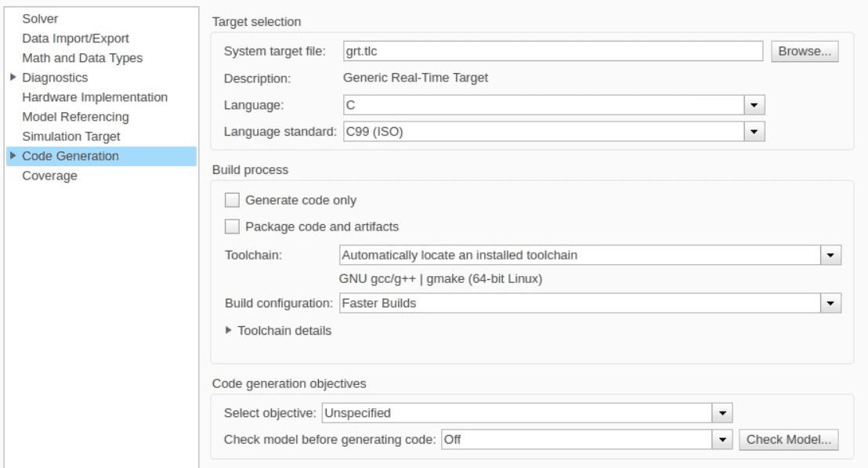Check Package code and artifacts option
The width and height of the screenshot is (868, 468).
[x=233, y=227]
